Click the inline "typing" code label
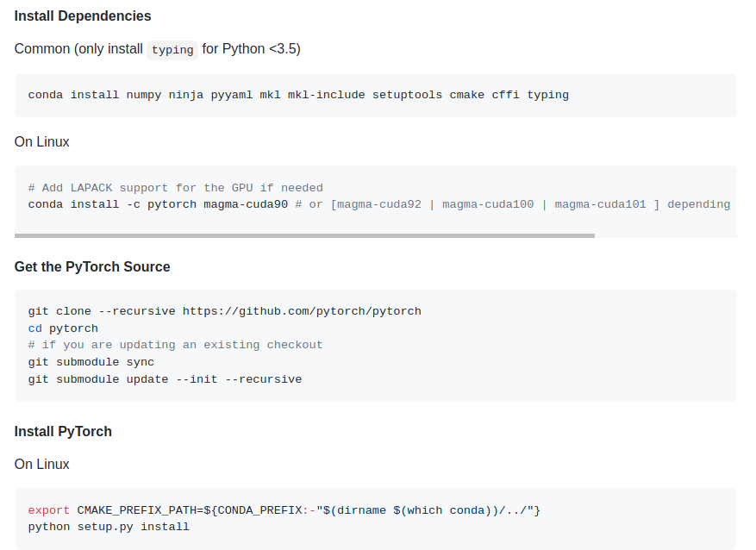The width and height of the screenshot is (756, 550). (x=172, y=49)
